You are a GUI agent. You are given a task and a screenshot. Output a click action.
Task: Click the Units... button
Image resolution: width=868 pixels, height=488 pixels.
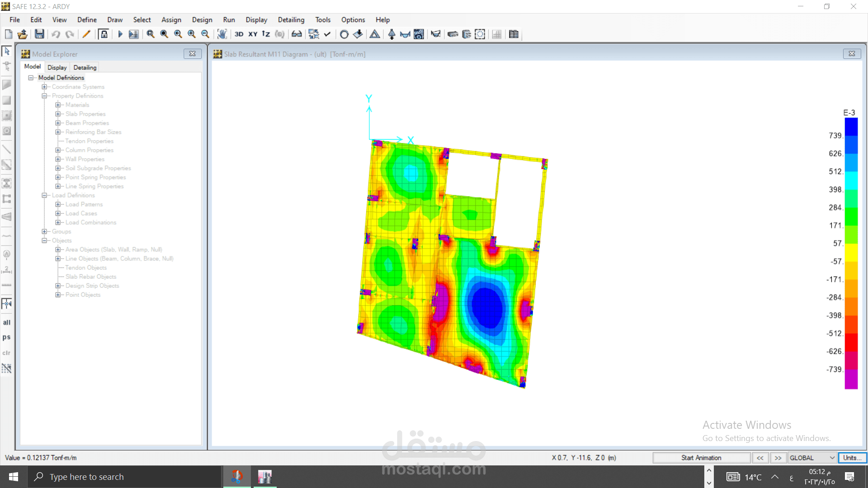point(852,458)
